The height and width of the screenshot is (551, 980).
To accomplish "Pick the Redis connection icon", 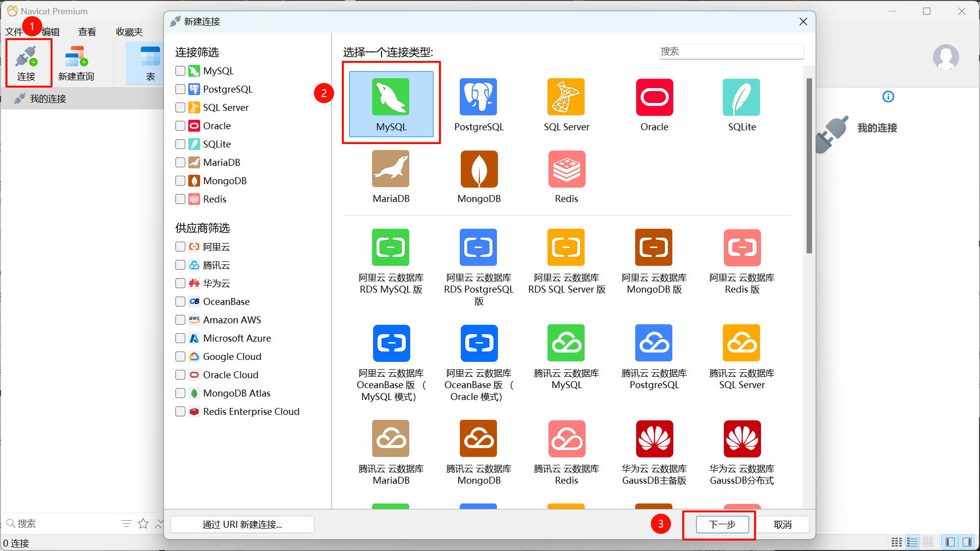I will pyautogui.click(x=566, y=169).
